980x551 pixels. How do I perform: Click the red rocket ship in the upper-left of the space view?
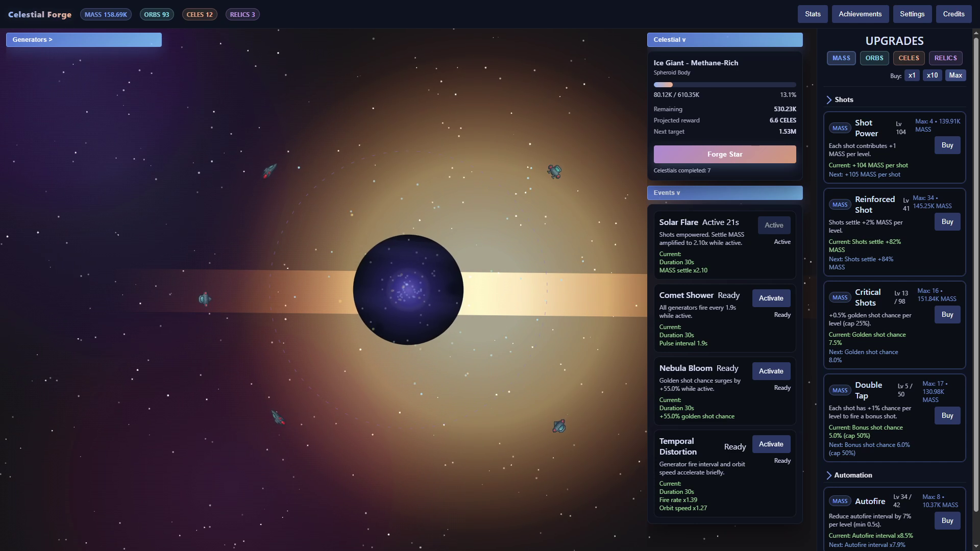pos(269,170)
